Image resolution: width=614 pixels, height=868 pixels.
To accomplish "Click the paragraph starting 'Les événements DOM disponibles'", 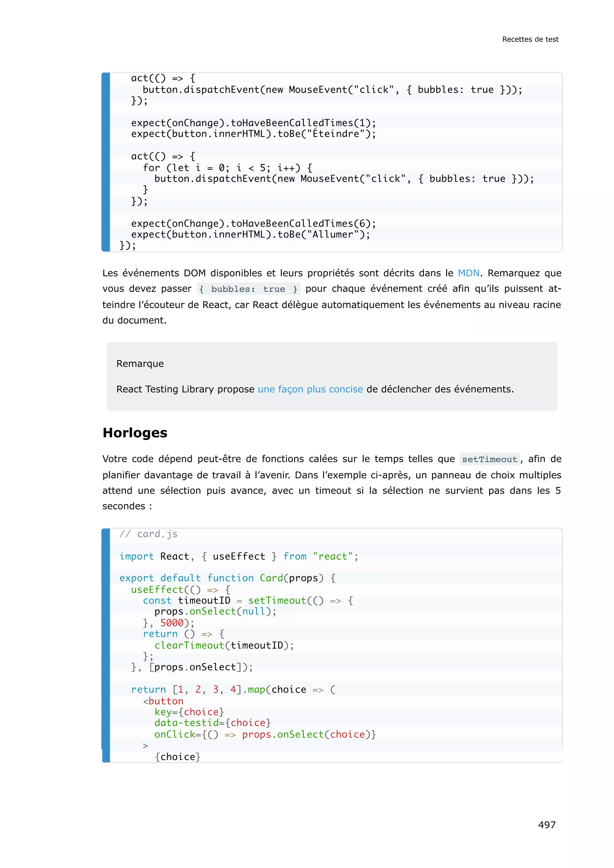I will tap(332, 297).
